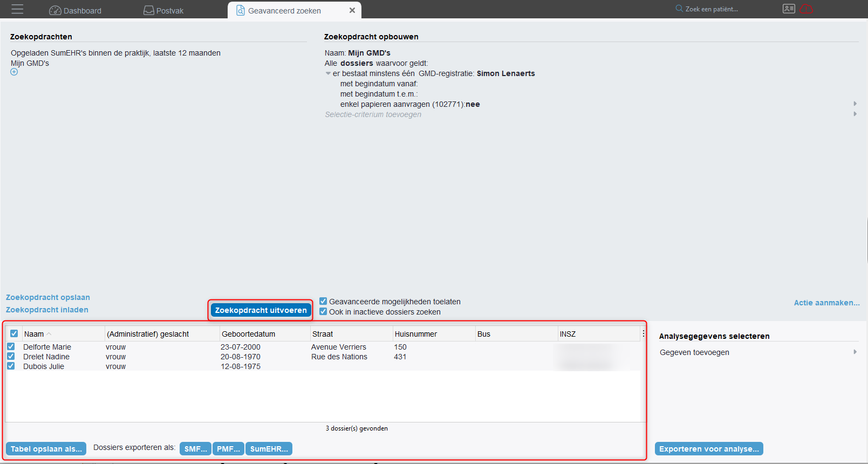
Task: Click the Geavanceerd zoeken document icon
Action: pyautogui.click(x=241, y=10)
